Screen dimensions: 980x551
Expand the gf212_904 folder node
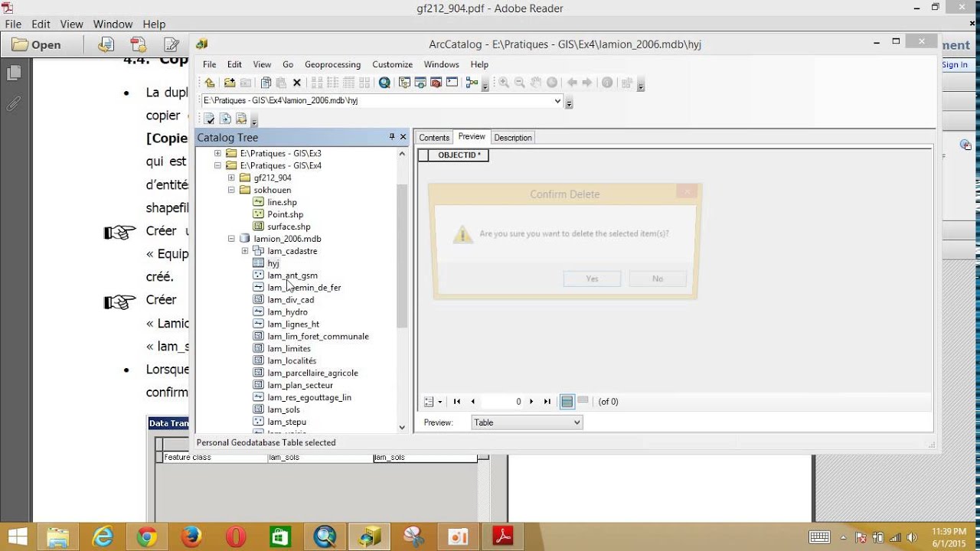coord(231,178)
